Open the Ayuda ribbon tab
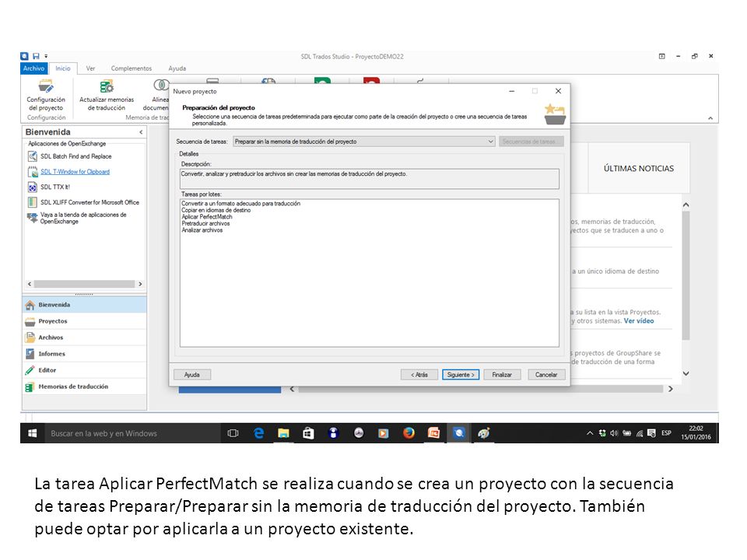The height and width of the screenshot is (560, 747). point(177,68)
